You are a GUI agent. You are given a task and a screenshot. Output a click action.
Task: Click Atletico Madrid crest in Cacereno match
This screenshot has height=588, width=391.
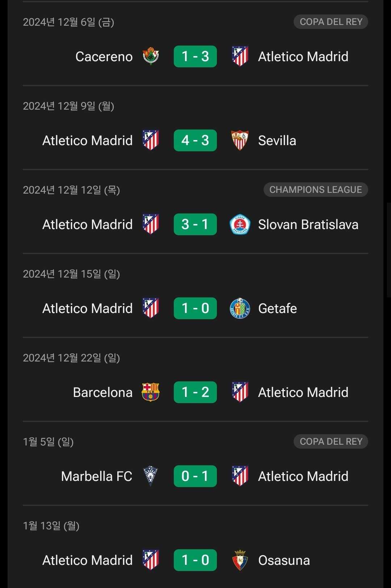(240, 56)
